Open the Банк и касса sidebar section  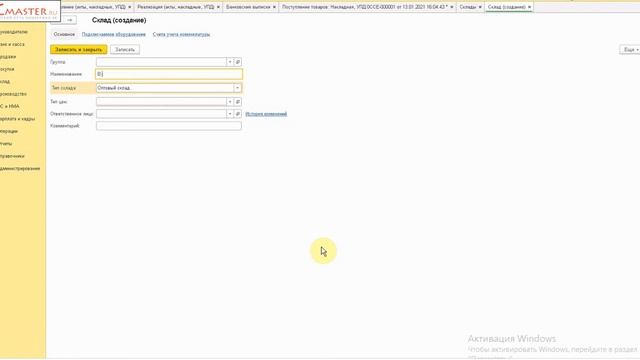tap(12, 44)
